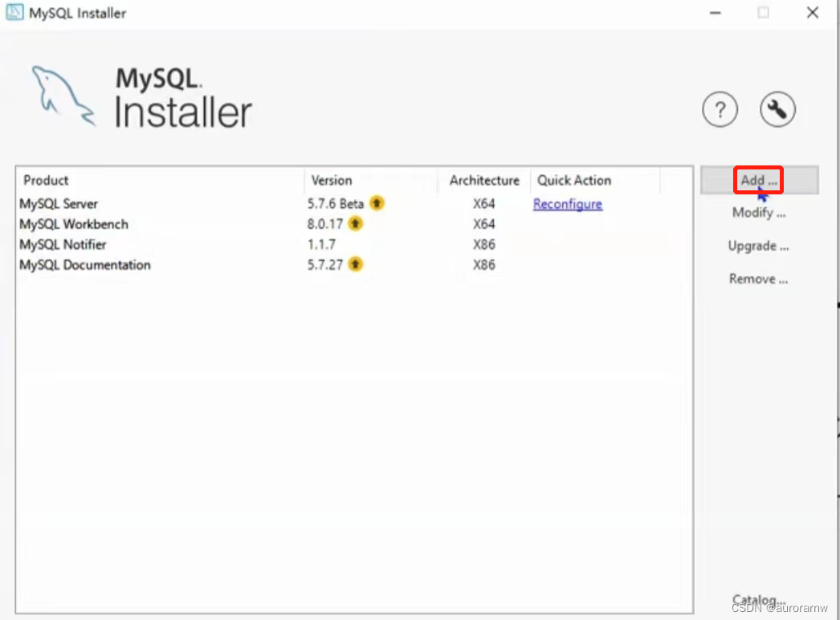Screen dimensions: 840x620
Task: Select the MySQL Documentation row
Action: 354,265
